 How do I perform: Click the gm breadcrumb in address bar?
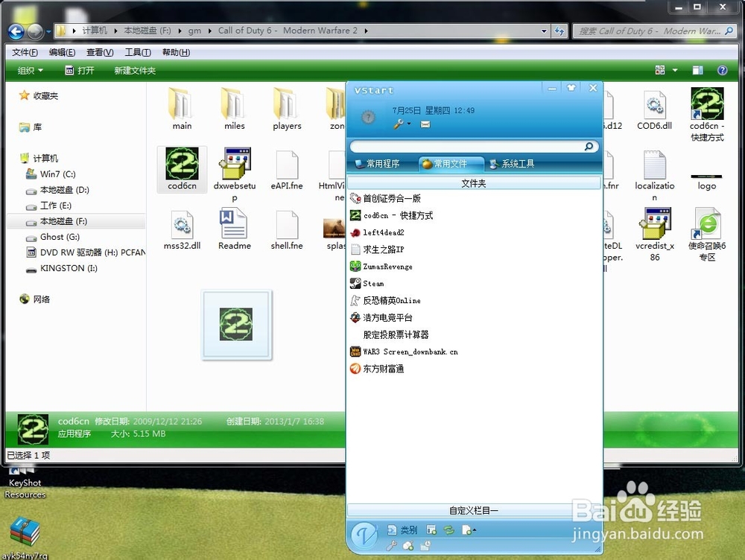click(x=194, y=31)
